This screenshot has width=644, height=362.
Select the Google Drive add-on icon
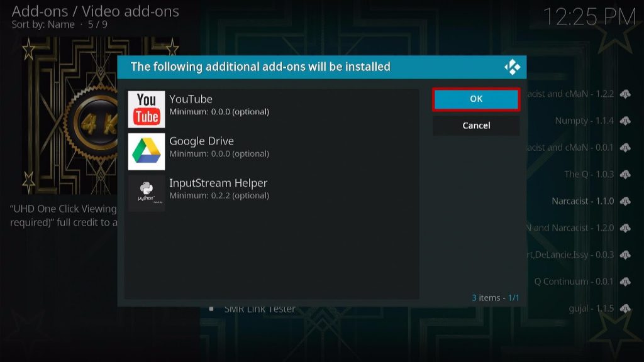tap(146, 151)
